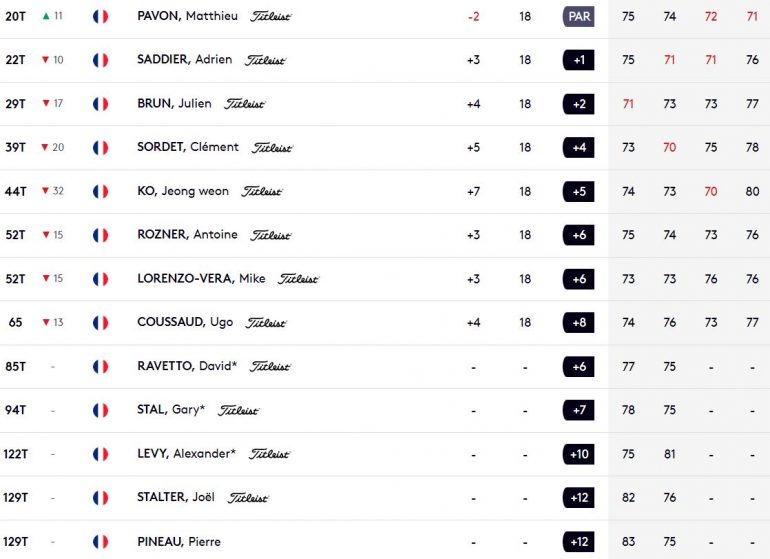Click the Titleist logo beside LORENZO-VERA, Mike

298,279
